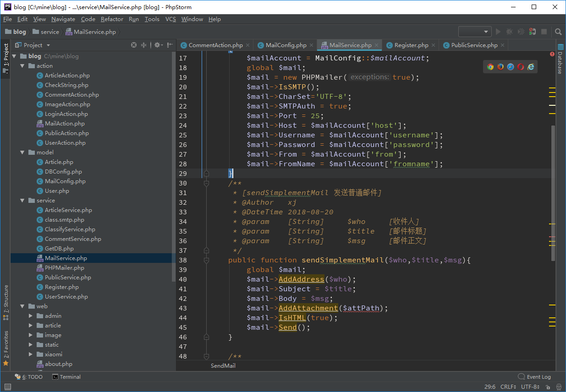Image resolution: width=566 pixels, height=392 pixels.
Task: Toggle the 1: Project tool window stripe
Action: tap(6, 59)
